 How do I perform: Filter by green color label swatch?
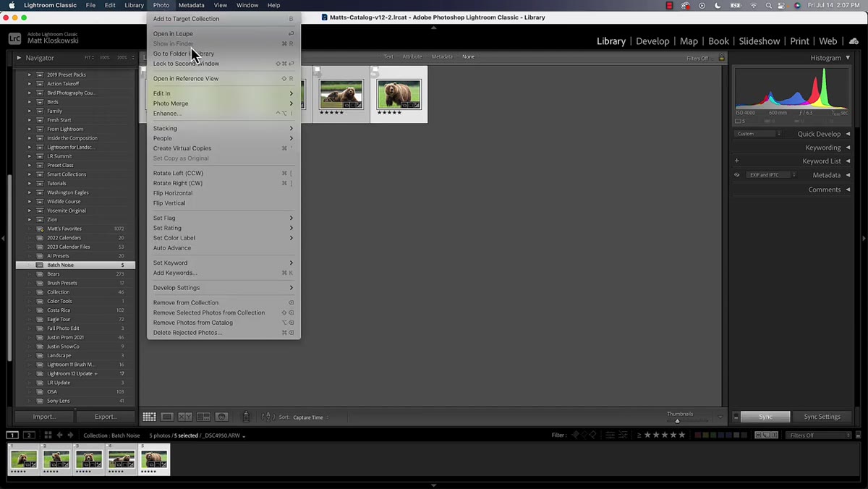[713, 435]
